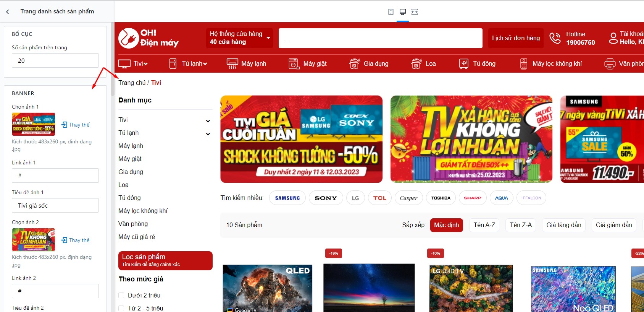Screen dimensions: 644x312
Task: Open the TV xả hàng không lợi nhuận banner
Action: (x=471, y=139)
